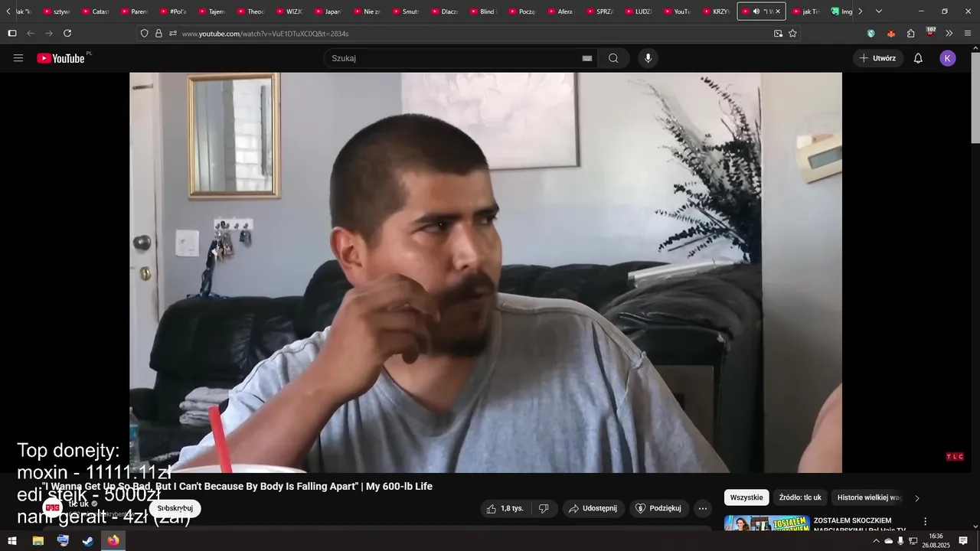Switch to the Blind tab
This screenshot has width=980, height=551.
click(483, 11)
